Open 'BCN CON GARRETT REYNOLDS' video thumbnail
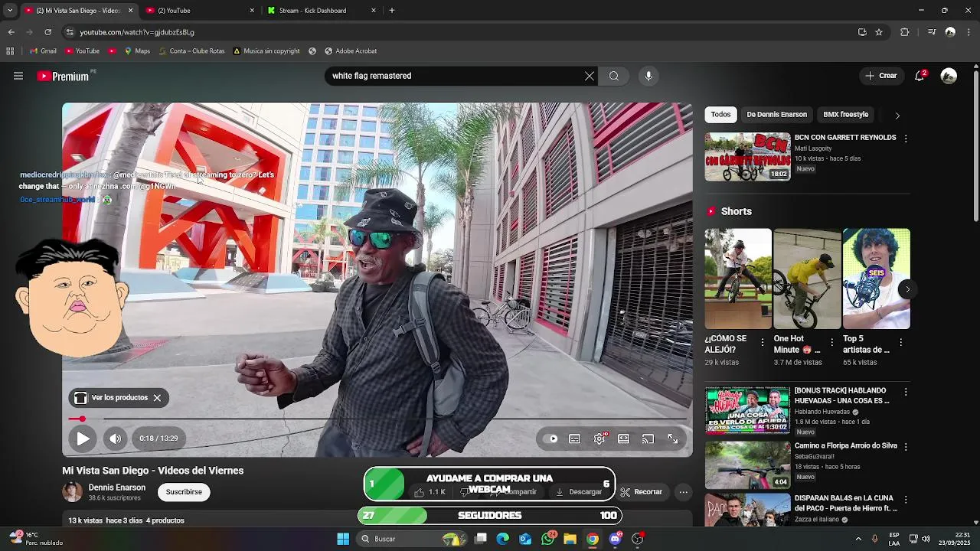This screenshot has width=980, height=551. (747, 157)
